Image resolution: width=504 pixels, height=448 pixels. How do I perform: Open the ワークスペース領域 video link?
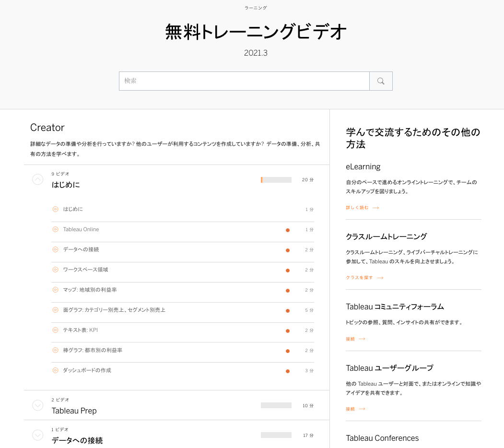click(85, 270)
